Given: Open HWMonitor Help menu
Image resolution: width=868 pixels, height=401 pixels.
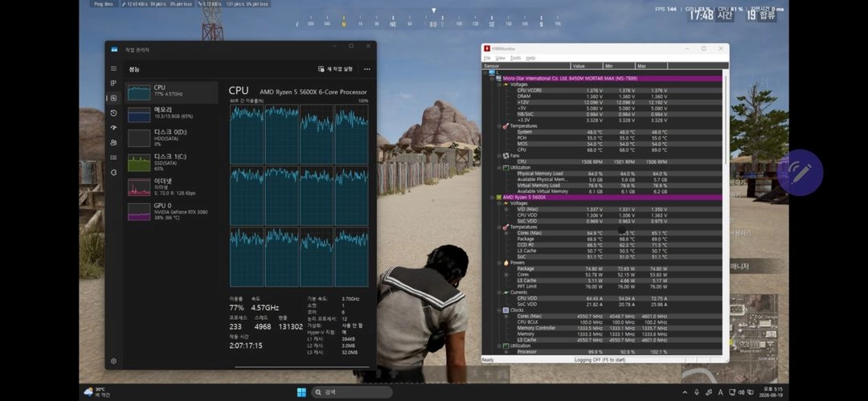Looking at the screenshot, I should (x=530, y=58).
